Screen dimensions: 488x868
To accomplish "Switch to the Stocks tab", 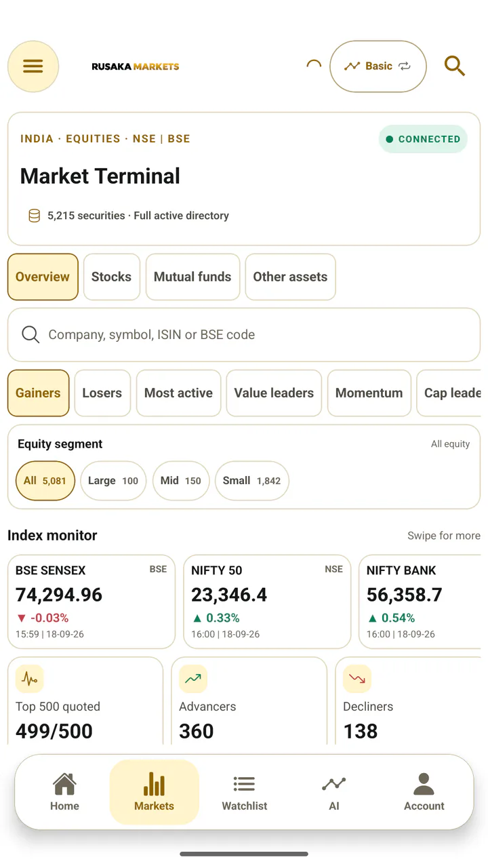I will 112,277.
